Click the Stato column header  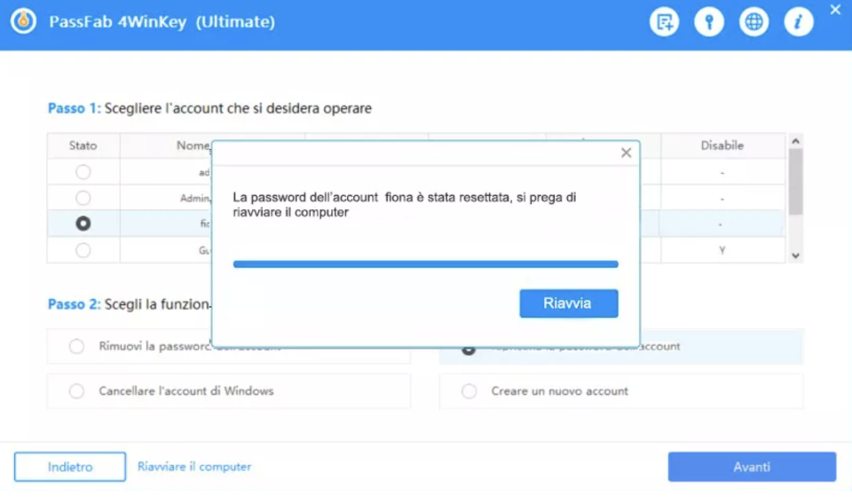(83, 146)
